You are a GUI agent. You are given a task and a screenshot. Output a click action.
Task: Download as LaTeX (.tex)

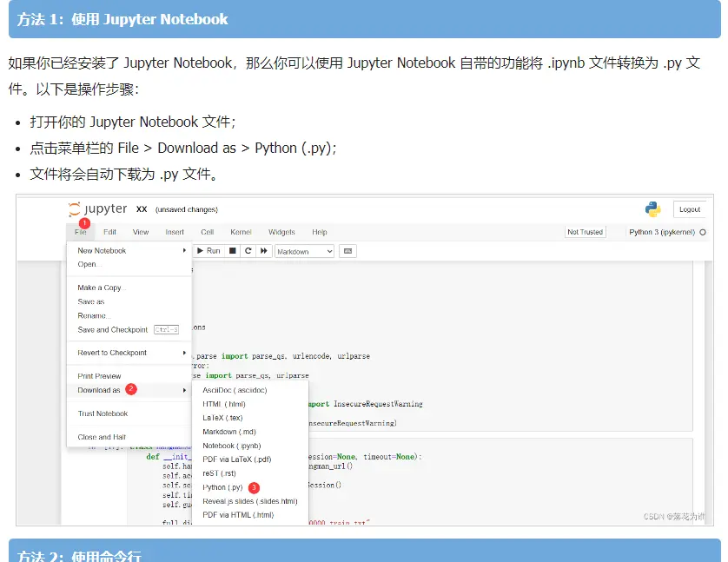click(250, 418)
